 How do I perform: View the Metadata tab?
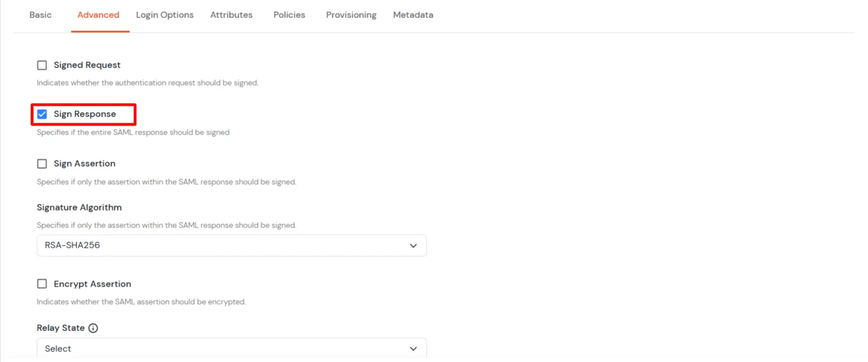[x=413, y=15]
